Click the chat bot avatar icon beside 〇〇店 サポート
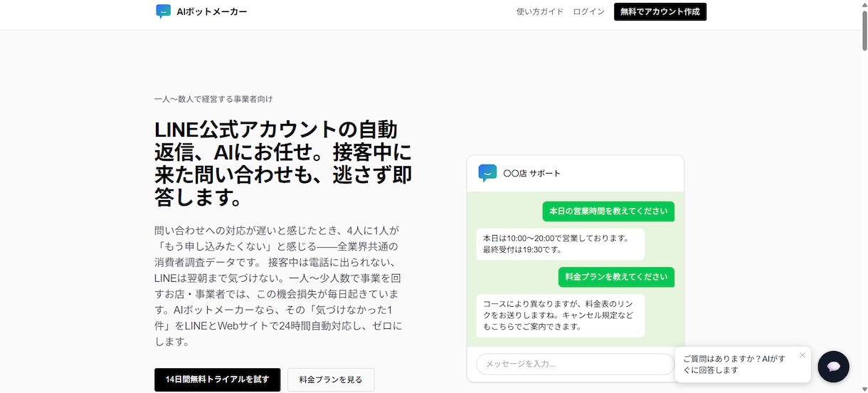This screenshot has height=393, width=868. point(487,173)
